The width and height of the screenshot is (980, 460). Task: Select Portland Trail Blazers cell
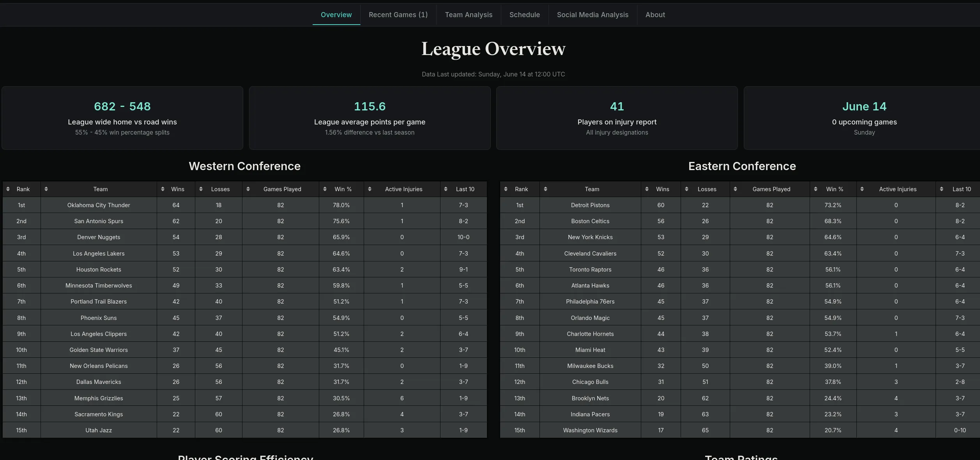(99, 302)
